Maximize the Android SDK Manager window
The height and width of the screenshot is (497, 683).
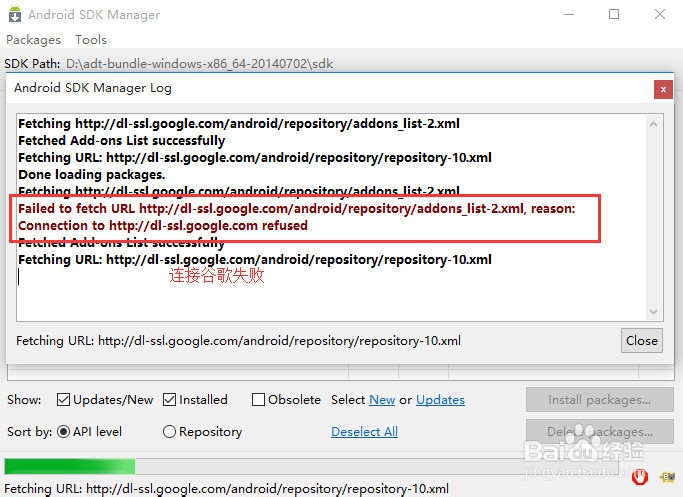click(x=614, y=14)
